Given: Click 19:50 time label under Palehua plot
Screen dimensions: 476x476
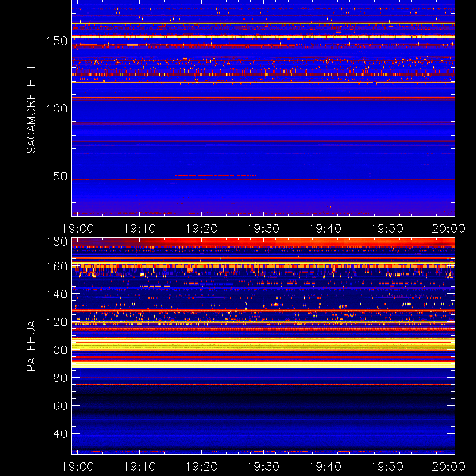Looking at the screenshot, I should (387, 466).
